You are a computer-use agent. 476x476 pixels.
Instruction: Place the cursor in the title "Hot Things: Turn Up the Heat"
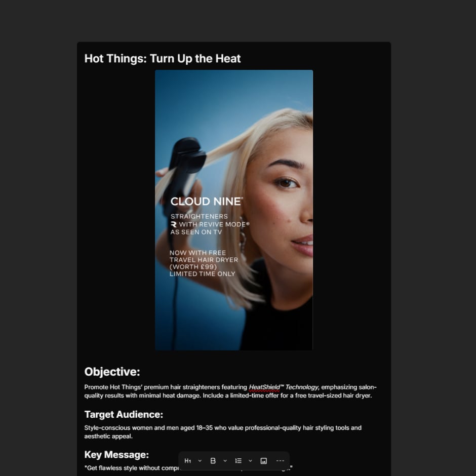163,59
